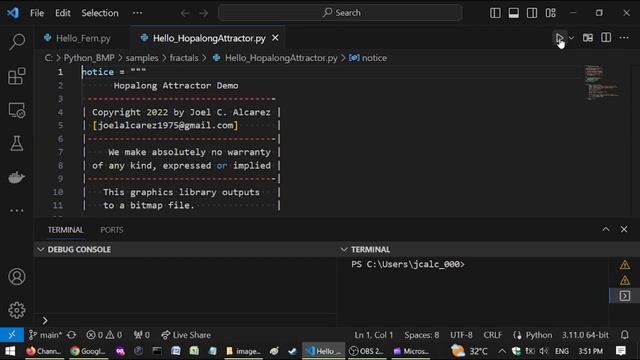Switch to the Hello_Fern.py tab
The image size is (640, 360).
pyautogui.click(x=83, y=38)
